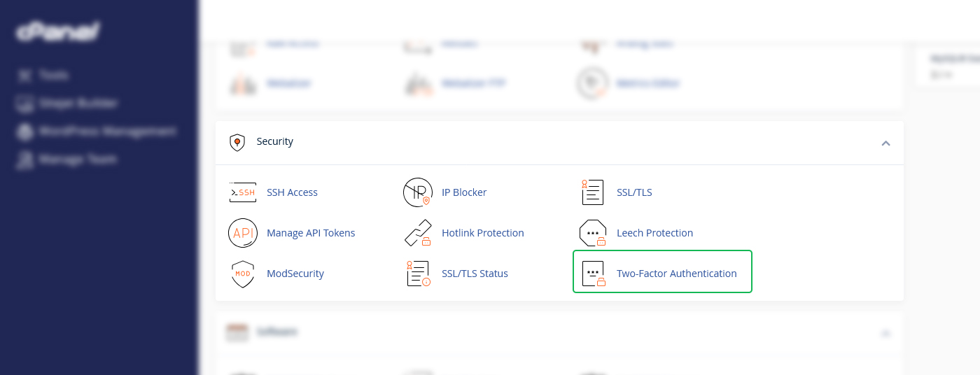Viewport: 980px width, 375px height.
Task: Click the ModSecurity shield icon
Action: [243, 274]
